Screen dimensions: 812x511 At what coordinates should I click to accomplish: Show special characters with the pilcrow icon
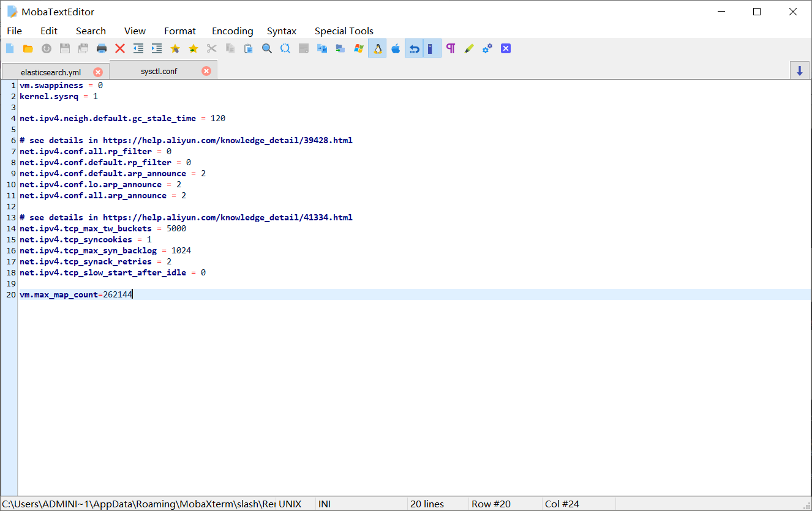451,48
